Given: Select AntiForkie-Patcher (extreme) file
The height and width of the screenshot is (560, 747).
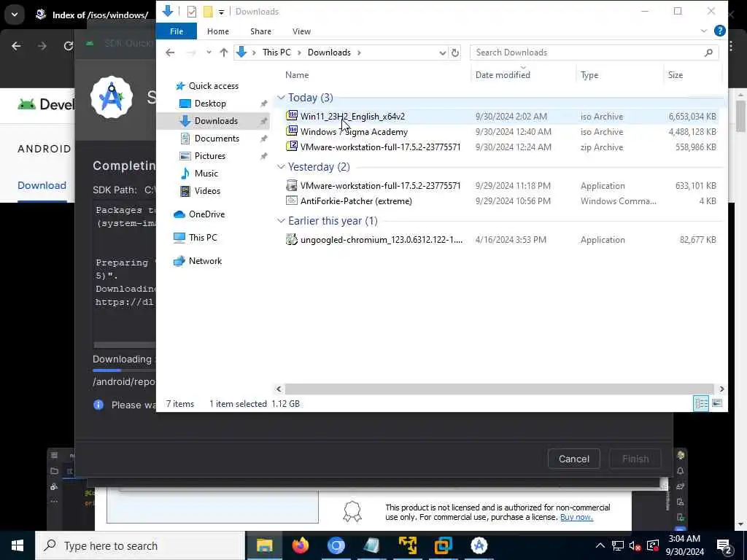Looking at the screenshot, I should tap(356, 201).
